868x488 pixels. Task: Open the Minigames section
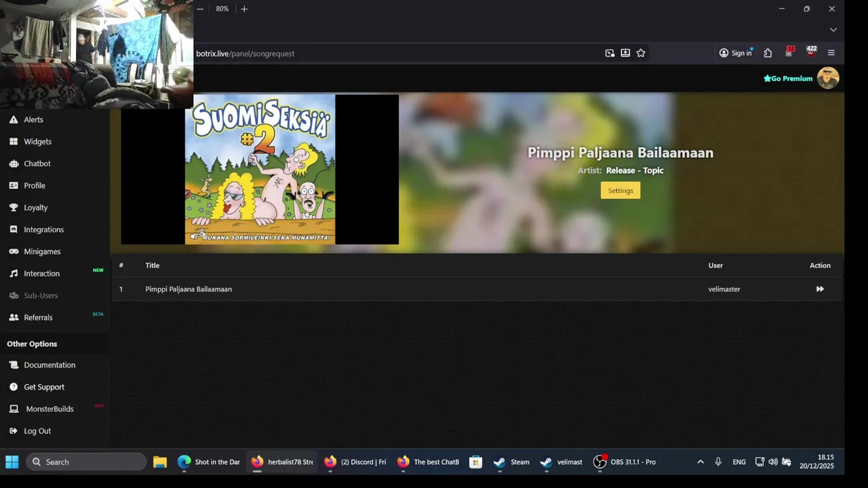pos(42,251)
